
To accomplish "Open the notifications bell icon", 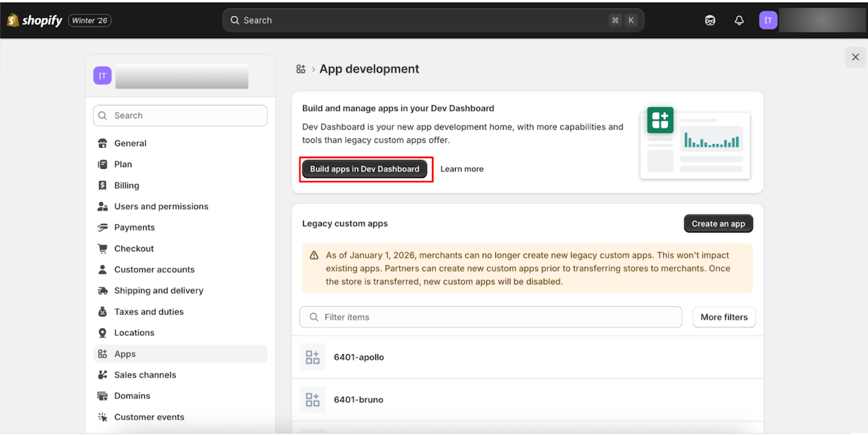I will point(739,20).
